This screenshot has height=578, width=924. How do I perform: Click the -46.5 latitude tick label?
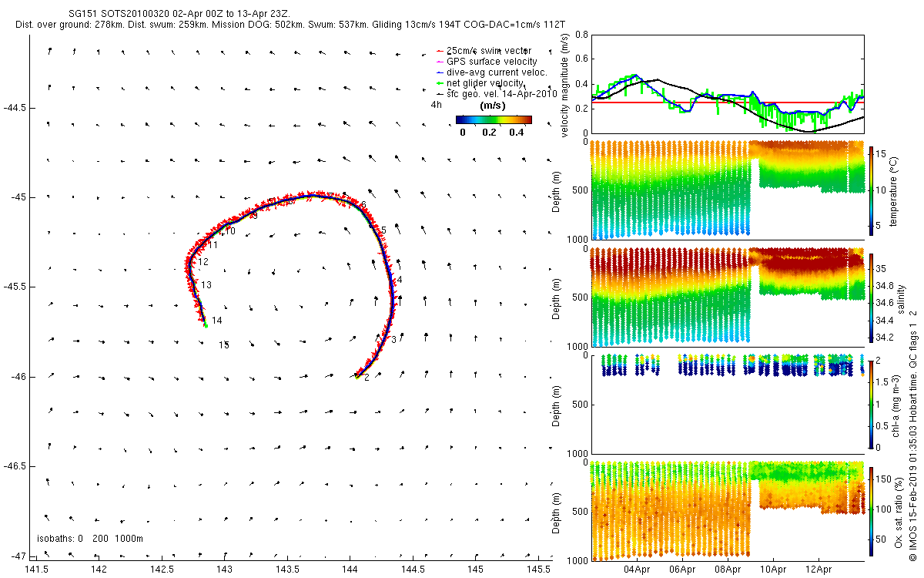[15, 466]
